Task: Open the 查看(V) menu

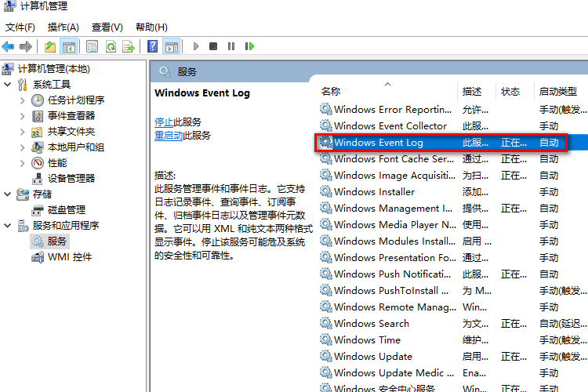Action: tap(107, 27)
